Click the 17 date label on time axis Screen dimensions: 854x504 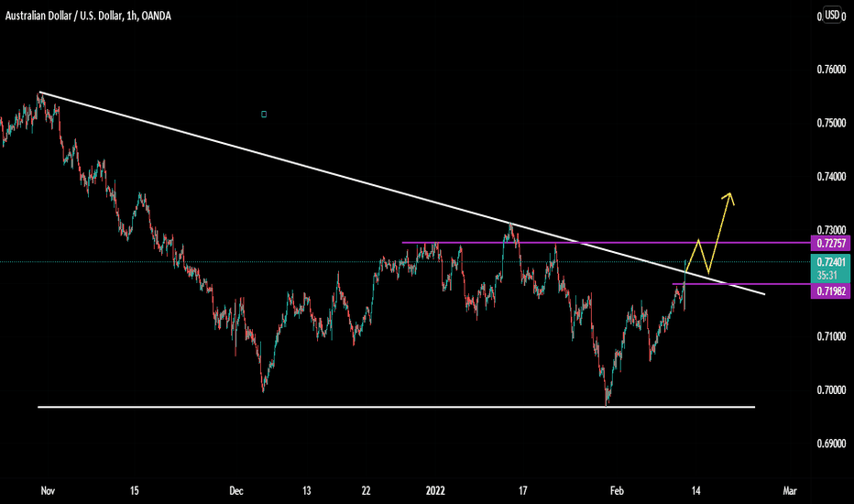point(523,491)
